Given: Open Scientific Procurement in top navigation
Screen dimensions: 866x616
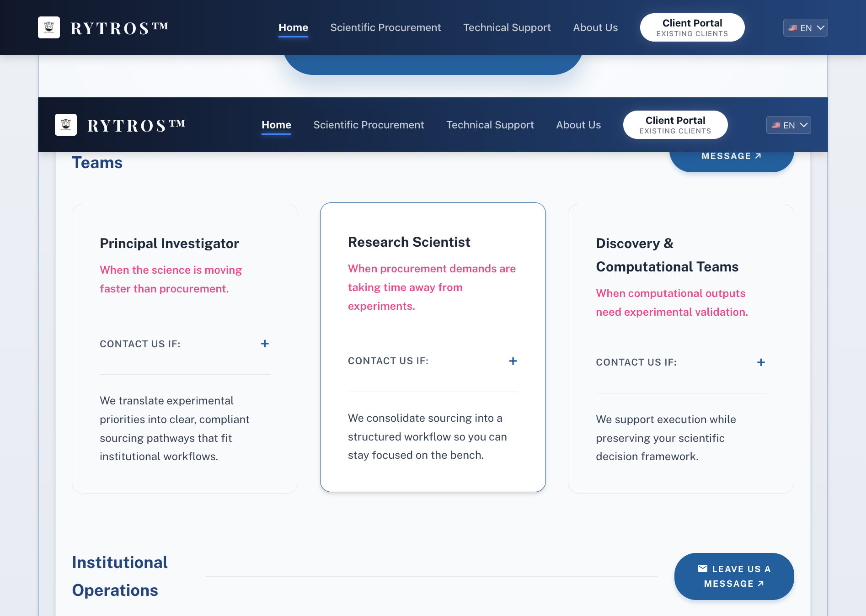Looking at the screenshot, I should pyautogui.click(x=385, y=27).
